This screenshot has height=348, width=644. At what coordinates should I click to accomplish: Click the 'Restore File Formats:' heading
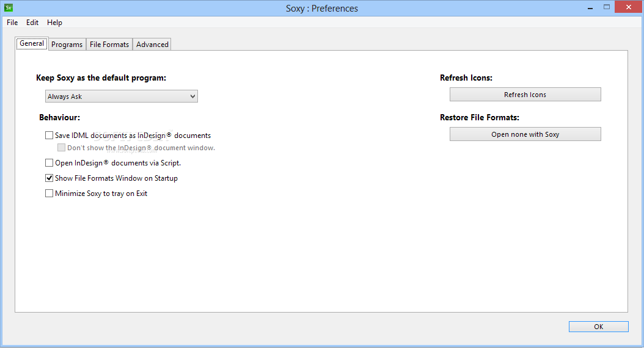[479, 118]
